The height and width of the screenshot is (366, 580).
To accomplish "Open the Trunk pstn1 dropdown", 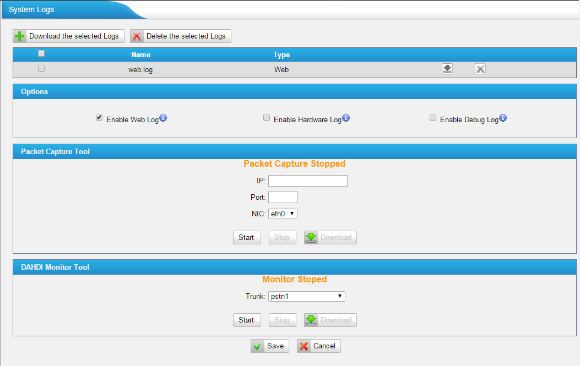I will coord(307,296).
